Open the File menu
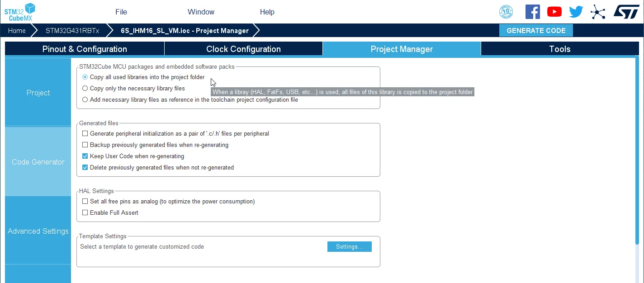Viewport: 644px width, 283px height. tap(121, 12)
